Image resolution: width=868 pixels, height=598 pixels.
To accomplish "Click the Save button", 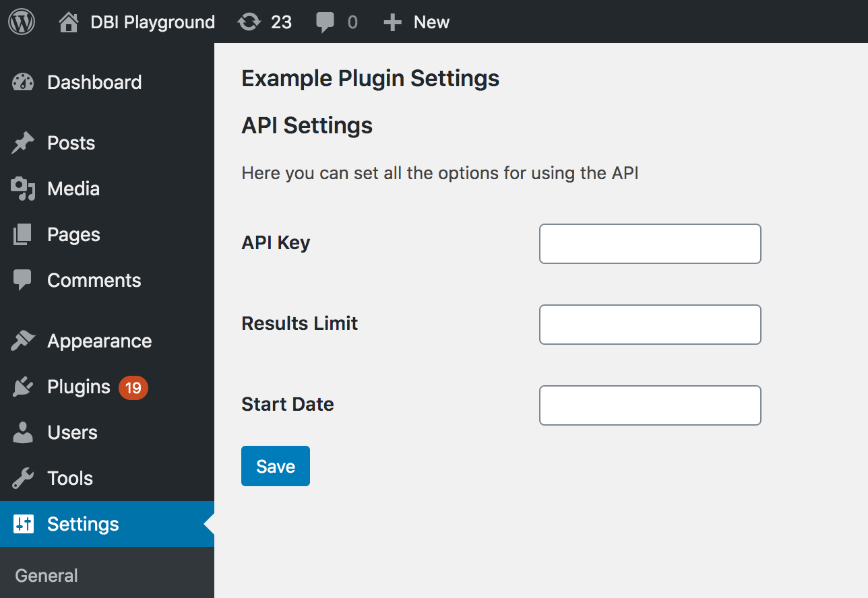I will pyautogui.click(x=275, y=465).
